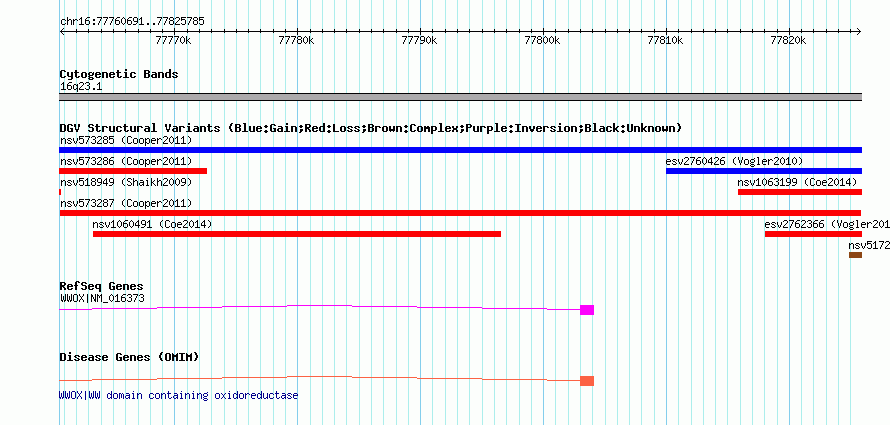Click the 16q23.1 band label

(x=81, y=87)
